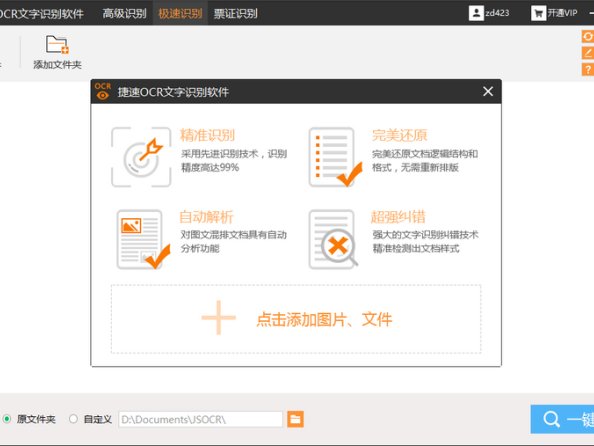Click the OCR eye logo in dialog title
594x446 pixels.
(103, 91)
